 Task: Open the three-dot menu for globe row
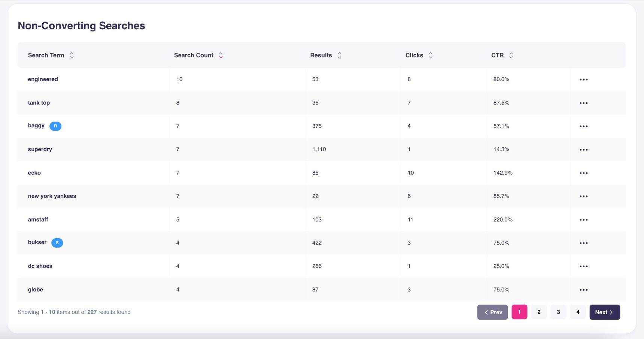[x=583, y=290]
